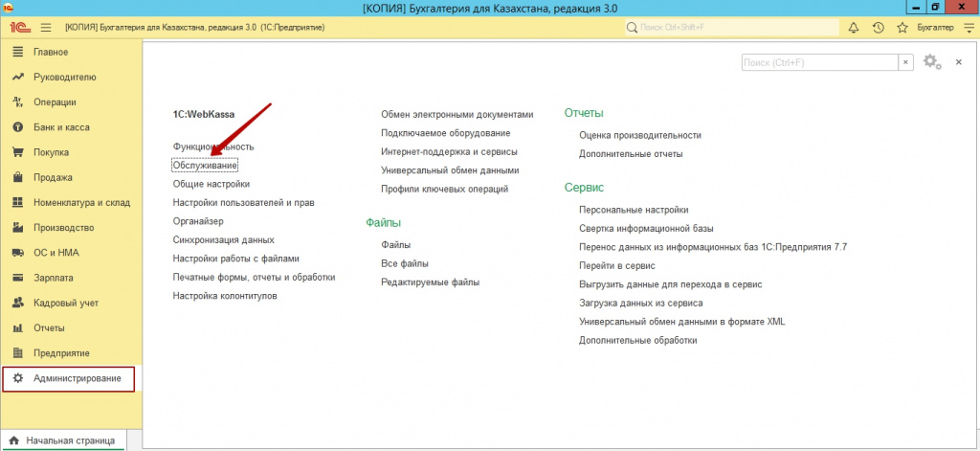Select Администрирование section
The height and width of the screenshot is (451, 980).
(69, 378)
